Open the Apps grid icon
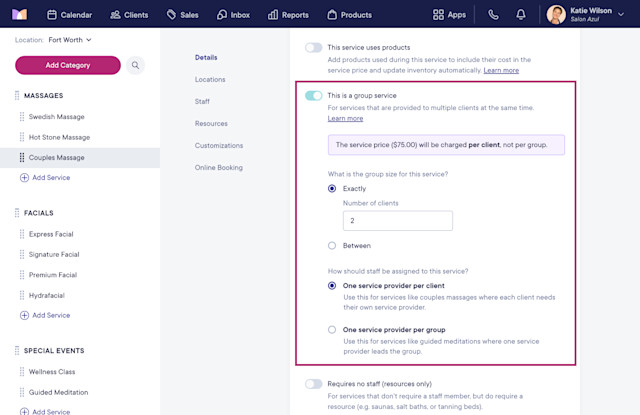This screenshot has width=640, height=415. coord(438,15)
